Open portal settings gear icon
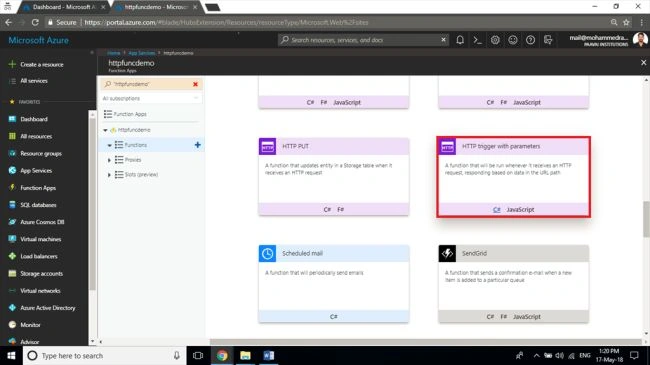Viewport: 650px width, 365px height. pos(495,40)
